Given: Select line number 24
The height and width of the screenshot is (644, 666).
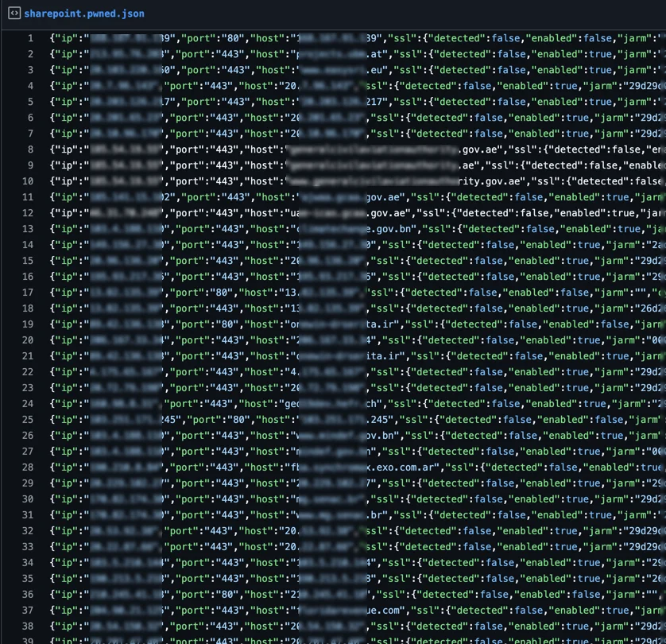Looking at the screenshot, I should point(28,404).
